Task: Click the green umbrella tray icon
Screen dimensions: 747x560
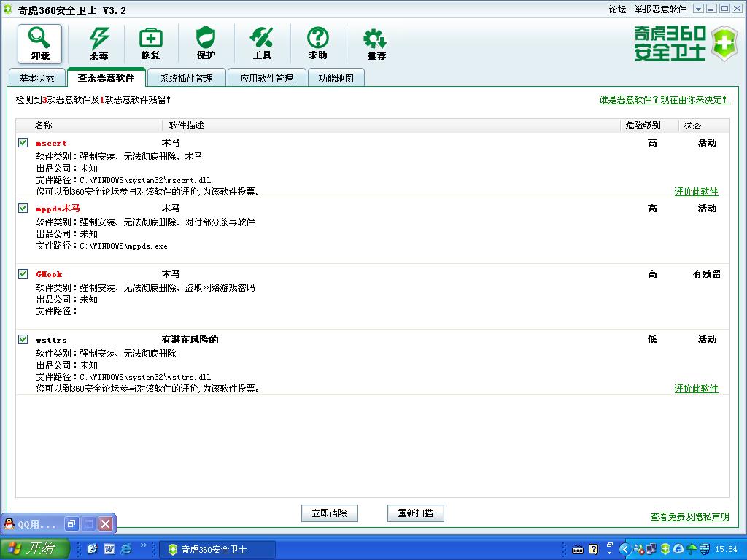Action: tap(692, 550)
